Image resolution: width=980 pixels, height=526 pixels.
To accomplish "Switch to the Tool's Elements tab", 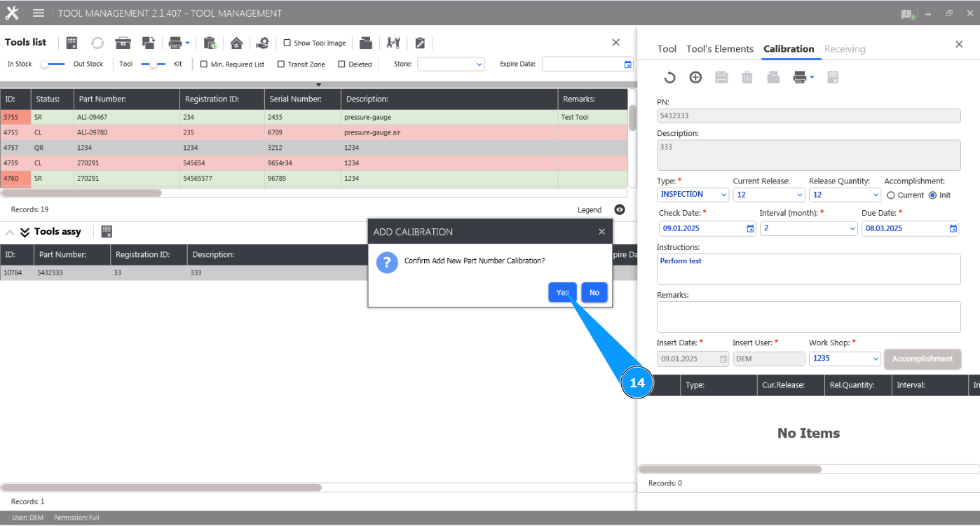I will click(720, 49).
